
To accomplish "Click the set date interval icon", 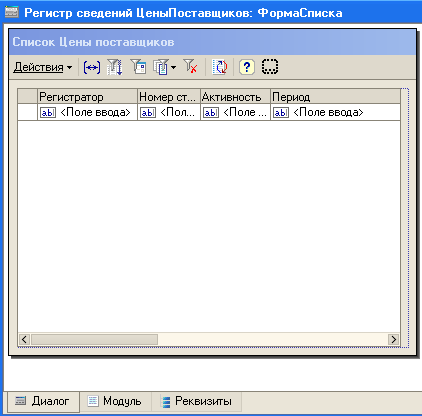I will (x=92, y=67).
